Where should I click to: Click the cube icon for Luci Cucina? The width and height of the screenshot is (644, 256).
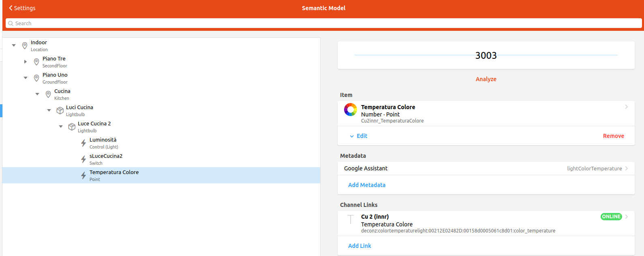(60, 110)
